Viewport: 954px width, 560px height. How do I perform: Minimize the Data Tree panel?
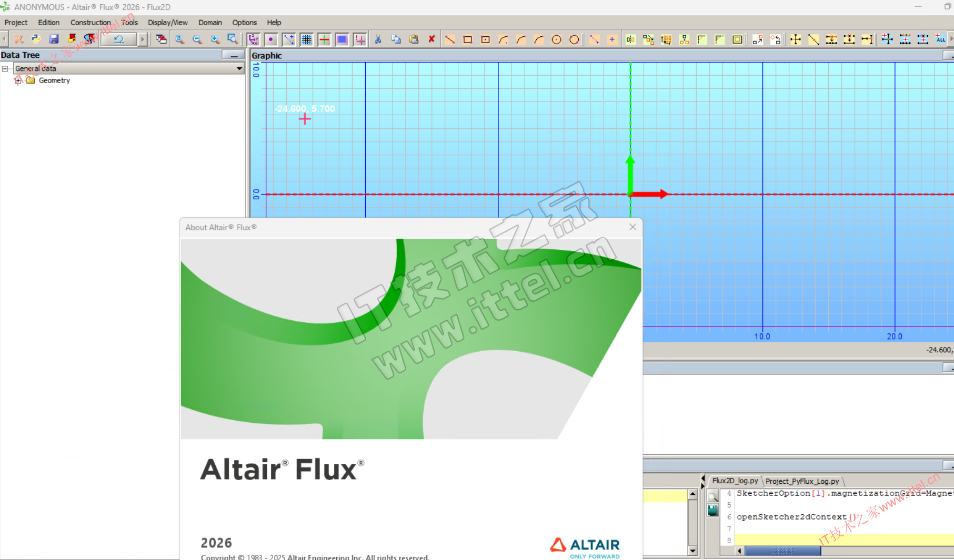pos(233,55)
